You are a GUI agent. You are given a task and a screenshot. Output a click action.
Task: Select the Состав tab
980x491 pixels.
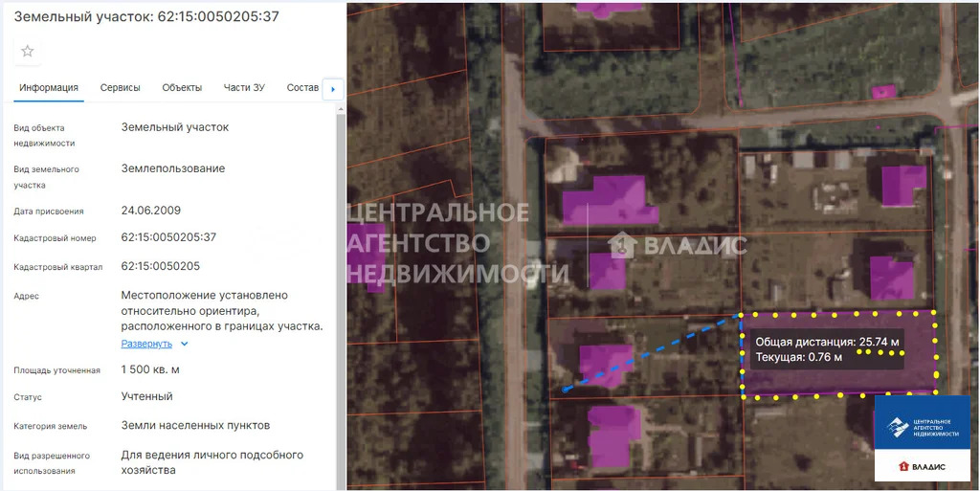coord(302,87)
